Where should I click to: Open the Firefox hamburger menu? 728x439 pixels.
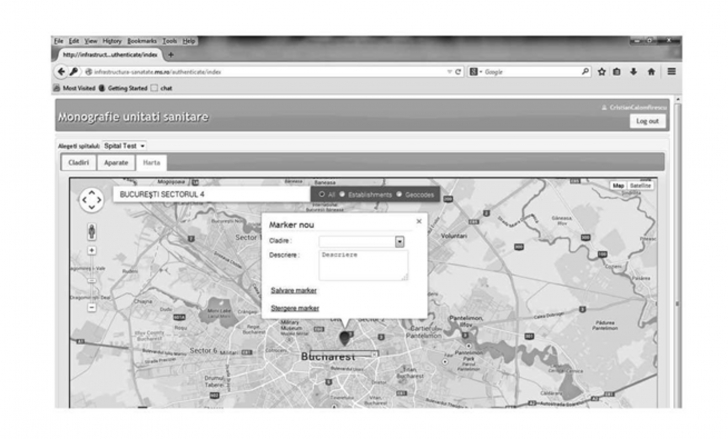(x=671, y=72)
